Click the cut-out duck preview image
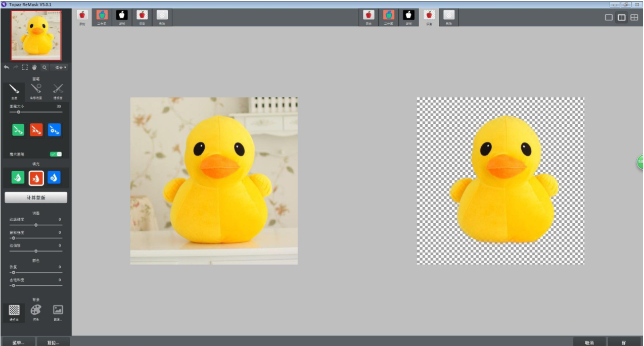The width and height of the screenshot is (644, 346). point(500,181)
